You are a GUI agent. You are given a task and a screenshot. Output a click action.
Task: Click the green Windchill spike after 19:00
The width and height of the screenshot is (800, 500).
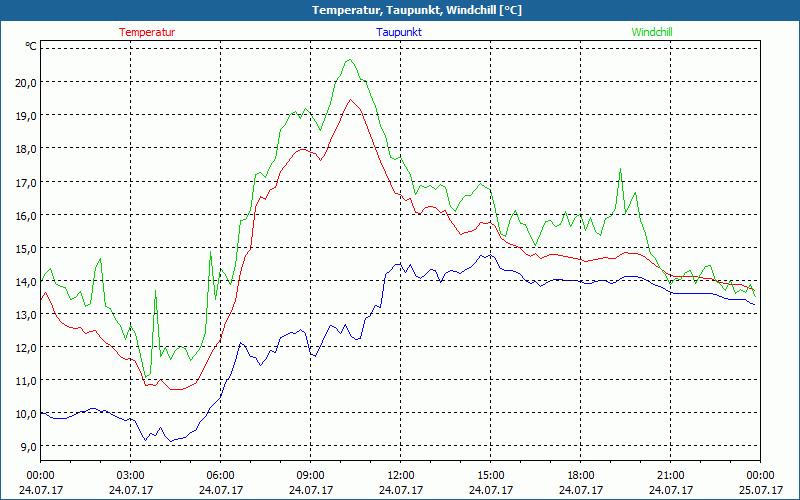(620, 169)
